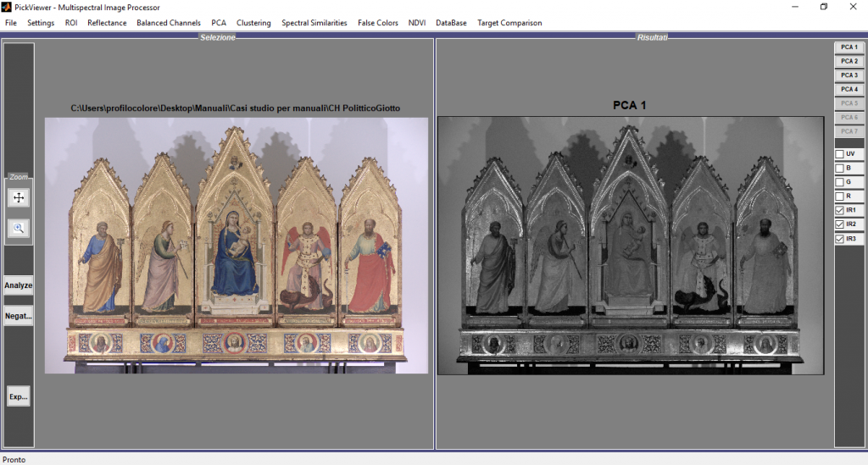Viewport: 868px width, 465px height.
Task: Uncheck the IR3 channel checkbox
Action: pyautogui.click(x=840, y=239)
